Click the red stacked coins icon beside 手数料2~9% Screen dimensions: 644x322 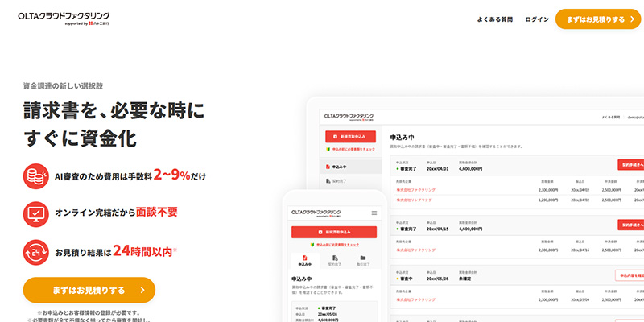(35, 176)
